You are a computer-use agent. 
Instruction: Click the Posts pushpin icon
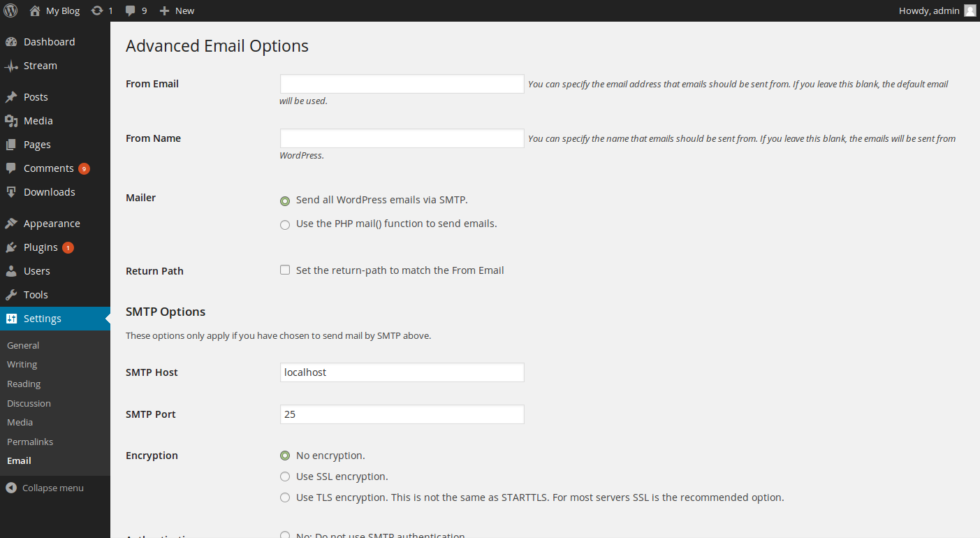click(x=11, y=97)
